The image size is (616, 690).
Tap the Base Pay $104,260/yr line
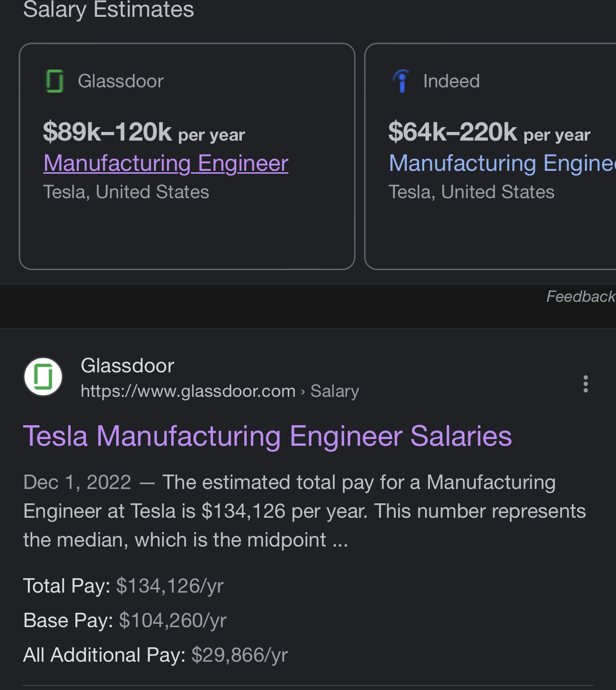tap(125, 620)
